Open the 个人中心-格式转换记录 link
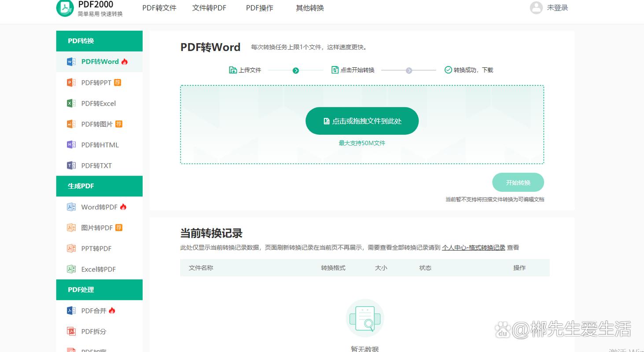Image resolution: width=644 pixels, height=352 pixels. (473, 248)
